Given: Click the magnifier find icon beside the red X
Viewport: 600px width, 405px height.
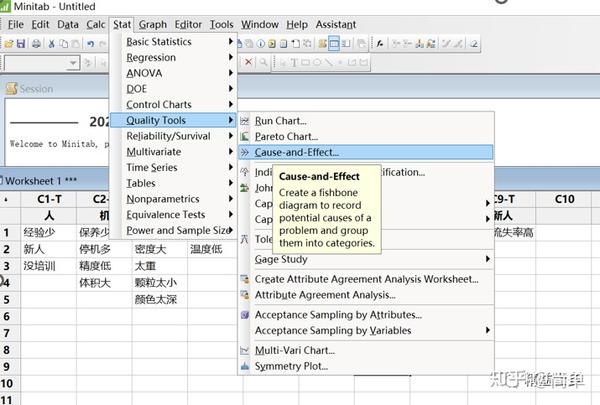Looking at the screenshot, I should click(263, 62).
